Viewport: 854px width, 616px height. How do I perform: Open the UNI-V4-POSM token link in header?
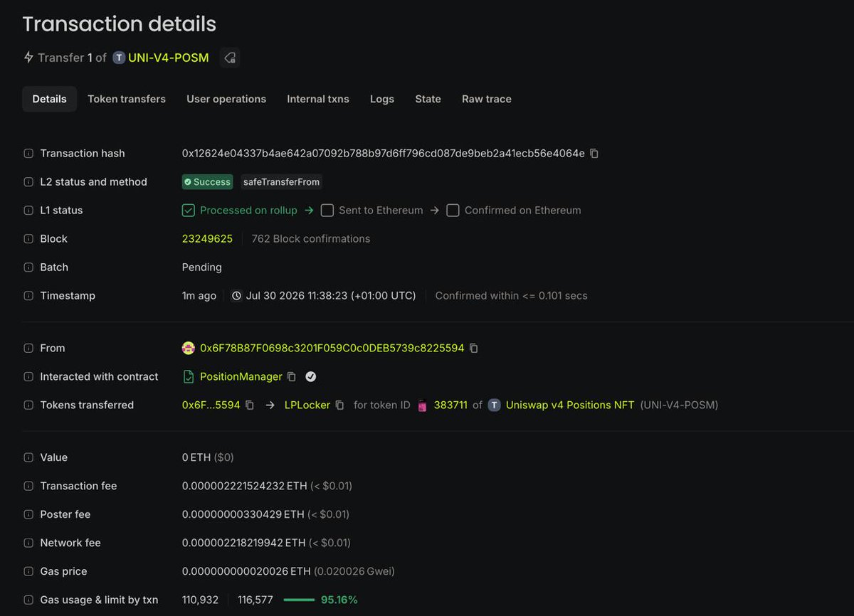point(169,58)
